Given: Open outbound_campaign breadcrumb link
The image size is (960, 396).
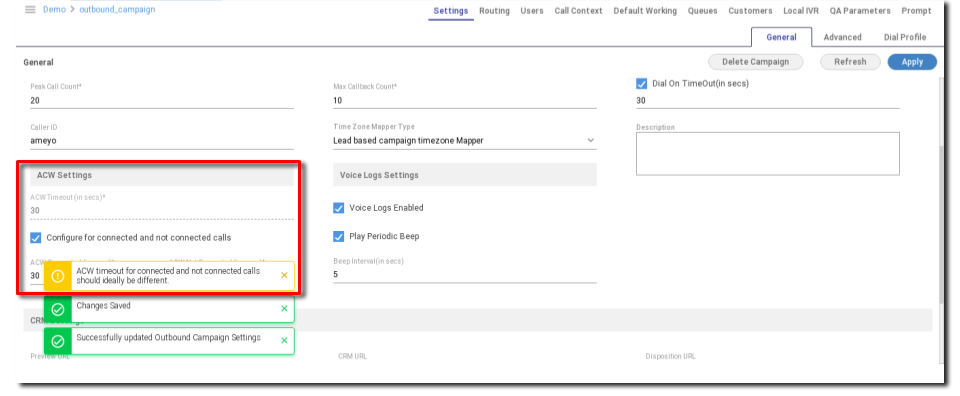Looking at the screenshot, I should coord(118,10).
